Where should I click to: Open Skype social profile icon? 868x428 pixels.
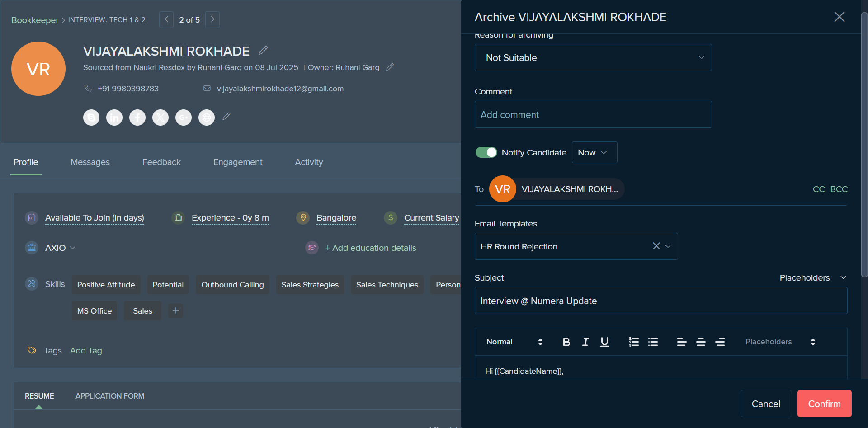[91, 118]
